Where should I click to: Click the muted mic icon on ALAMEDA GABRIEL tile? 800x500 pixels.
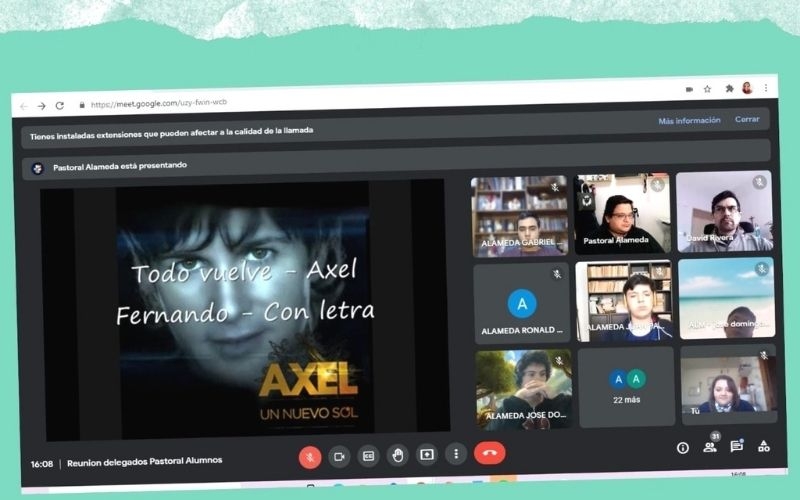(555, 187)
